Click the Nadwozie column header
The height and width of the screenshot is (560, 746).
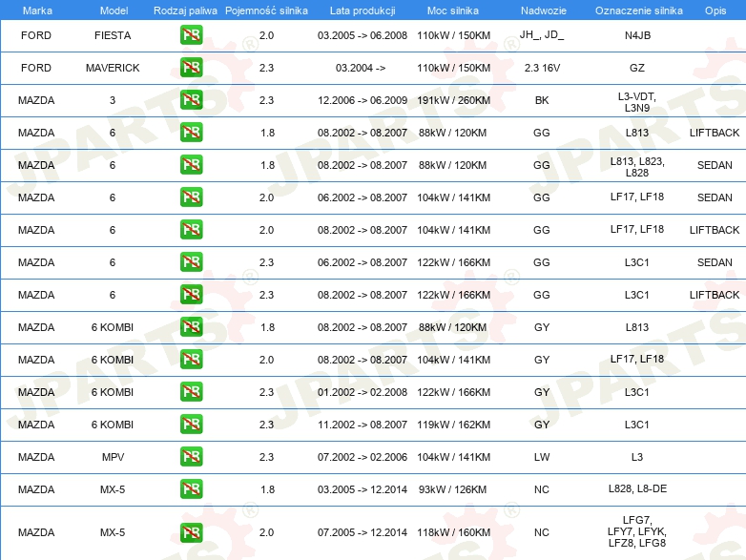[x=544, y=10]
